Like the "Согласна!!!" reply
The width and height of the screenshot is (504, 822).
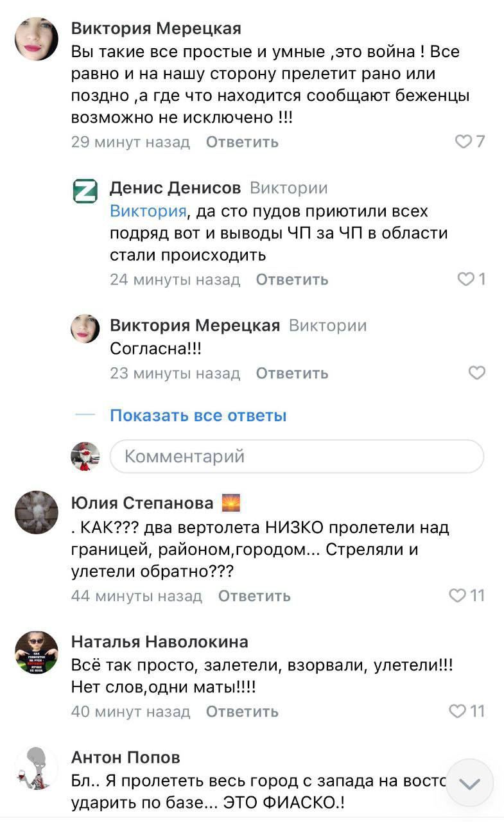476,373
